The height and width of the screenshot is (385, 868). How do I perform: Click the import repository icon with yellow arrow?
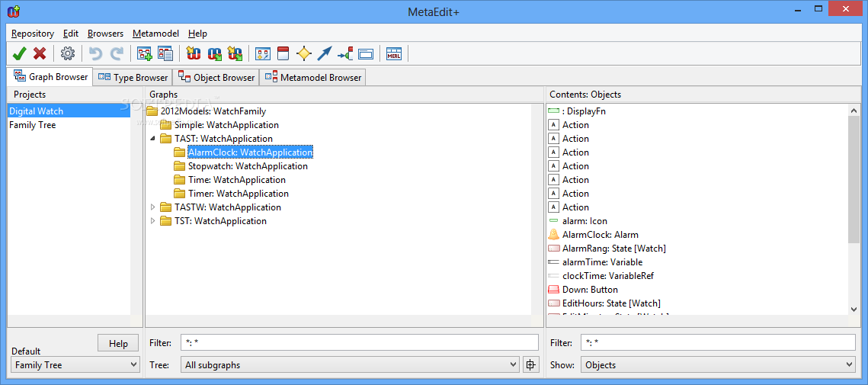click(194, 53)
